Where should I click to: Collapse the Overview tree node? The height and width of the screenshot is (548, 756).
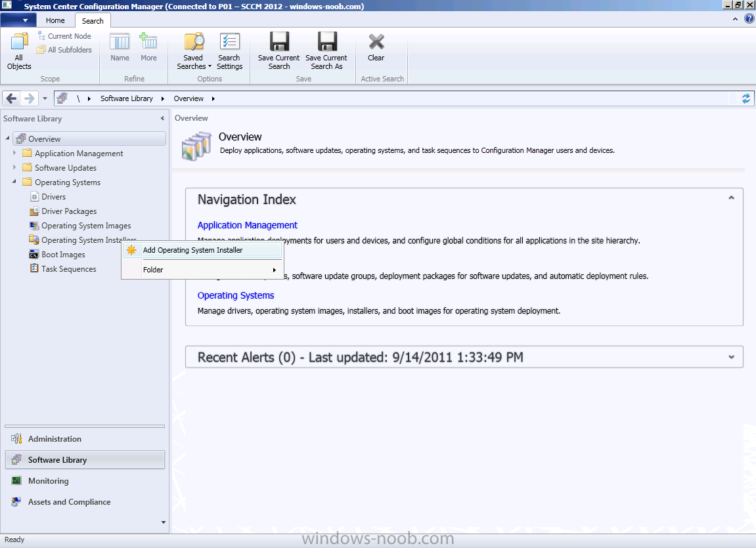click(8, 138)
